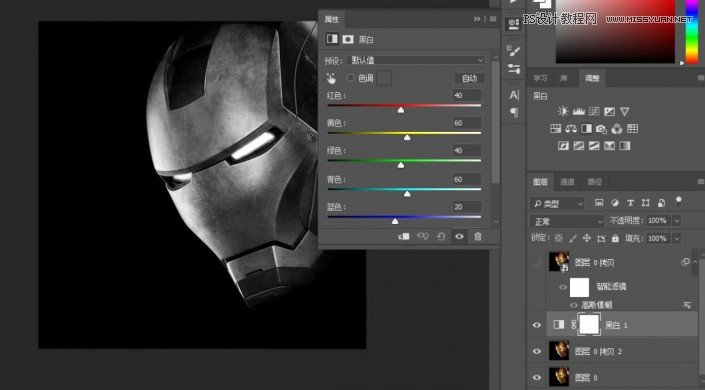
Task: Select the 图层 layers tab
Action: click(x=540, y=182)
